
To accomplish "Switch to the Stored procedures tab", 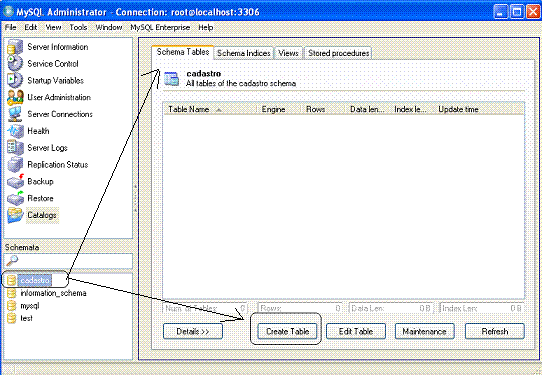I will pyautogui.click(x=338, y=53).
